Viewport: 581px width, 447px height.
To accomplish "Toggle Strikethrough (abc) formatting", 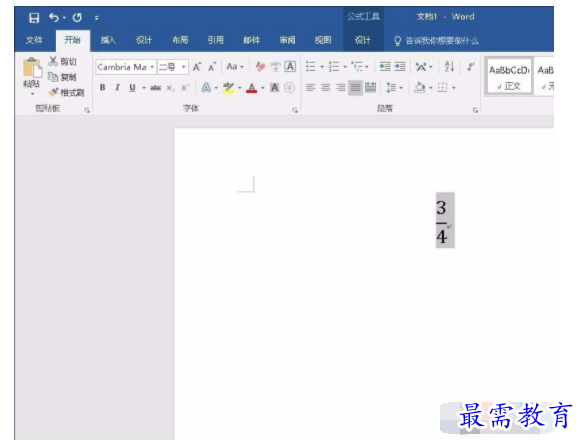I will click(x=156, y=88).
